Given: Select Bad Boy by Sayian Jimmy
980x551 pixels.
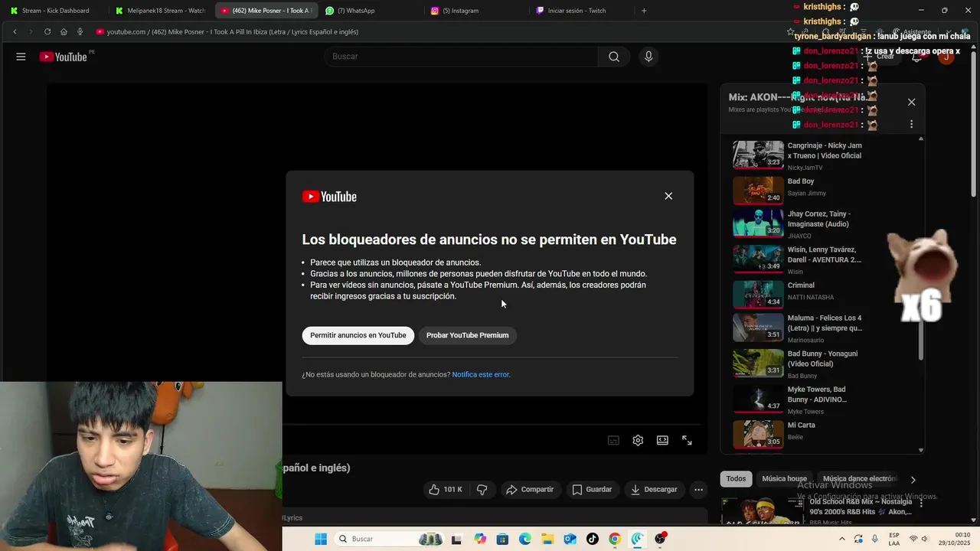Looking at the screenshot, I should 797,190.
